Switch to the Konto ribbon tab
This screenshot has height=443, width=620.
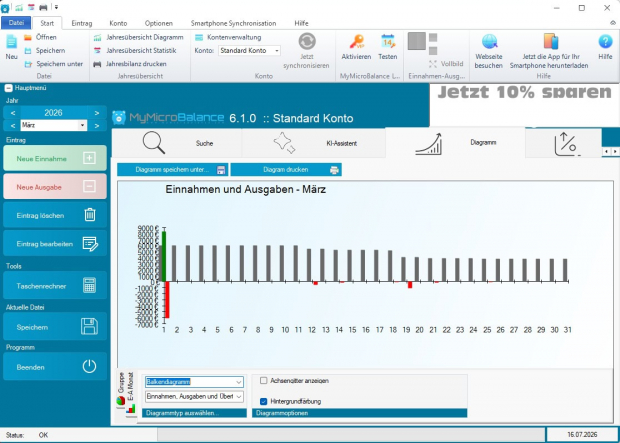(x=118, y=23)
